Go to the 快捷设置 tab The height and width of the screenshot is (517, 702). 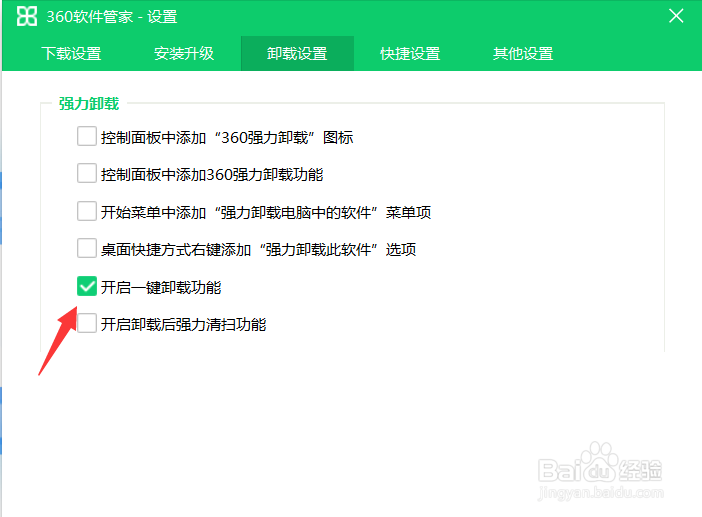(410, 54)
